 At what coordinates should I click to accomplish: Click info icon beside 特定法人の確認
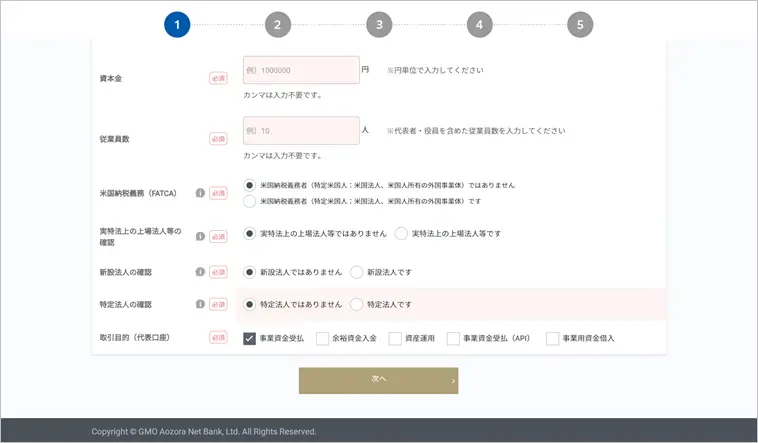pos(200,304)
